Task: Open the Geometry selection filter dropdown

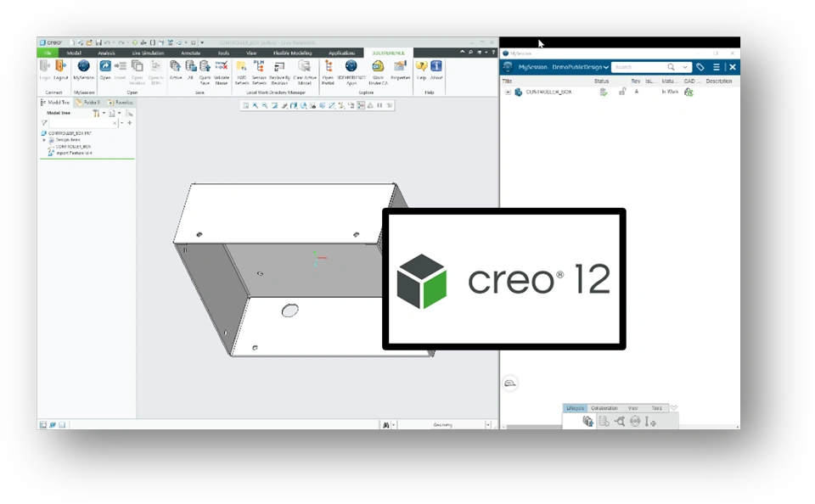Action: [487, 425]
